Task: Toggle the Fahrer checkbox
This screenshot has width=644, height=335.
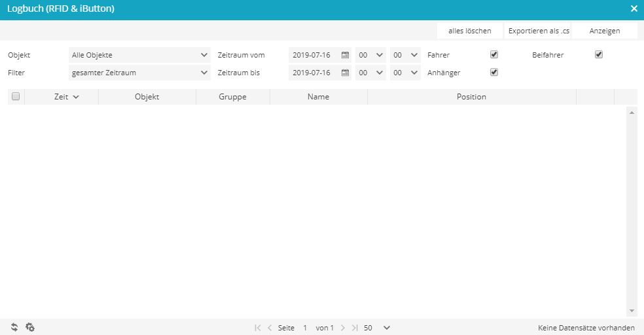Action: (x=494, y=54)
